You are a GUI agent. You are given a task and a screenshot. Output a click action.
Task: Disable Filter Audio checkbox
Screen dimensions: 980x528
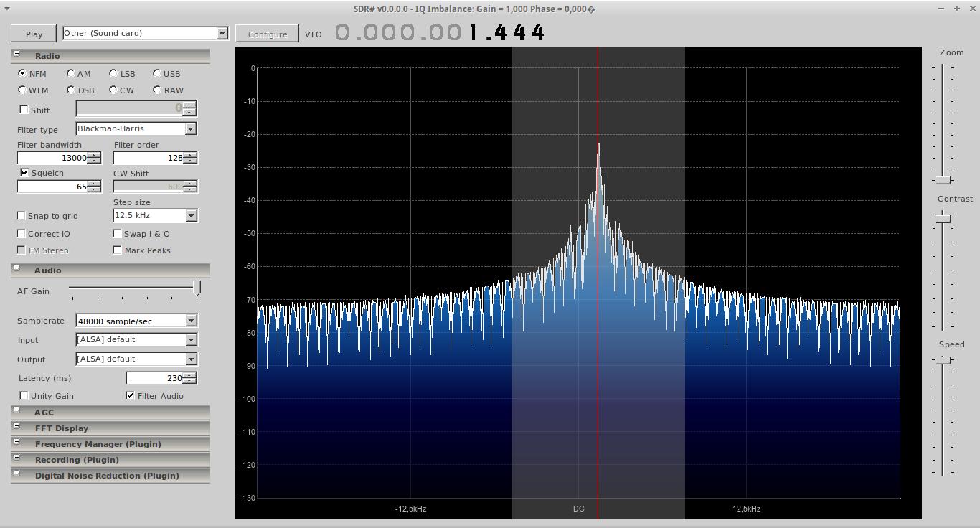pos(130,395)
